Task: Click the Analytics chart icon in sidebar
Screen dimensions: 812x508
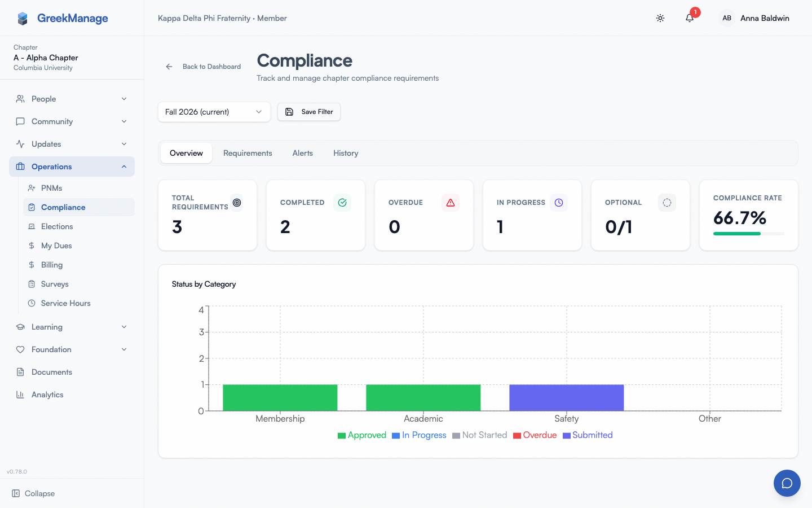Action: pyautogui.click(x=20, y=395)
